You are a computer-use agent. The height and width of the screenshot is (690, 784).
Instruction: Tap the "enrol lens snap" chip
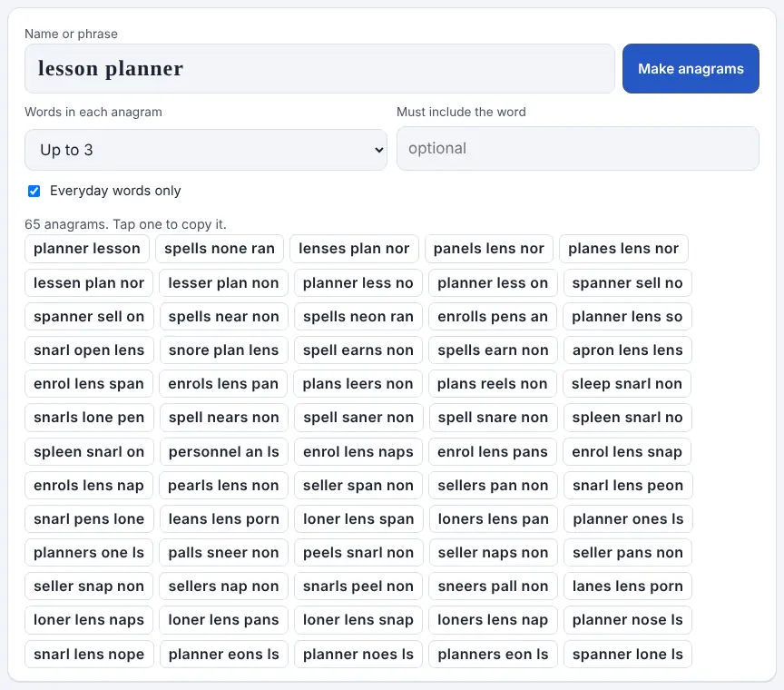[x=627, y=452]
